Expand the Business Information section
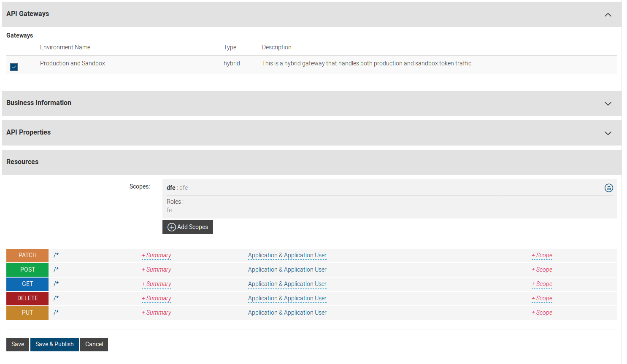This screenshot has height=364, width=627. (x=608, y=103)
